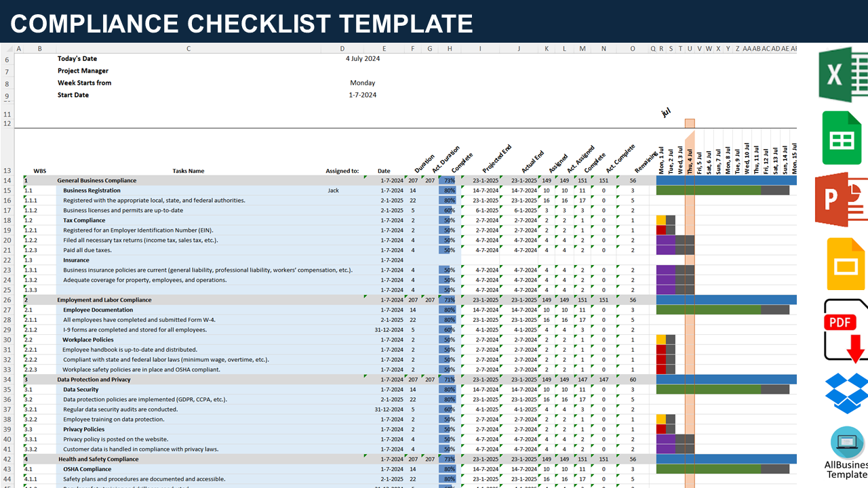Open the Dropbox icon
Image resolution: width=868 pixels, height=488 pixels.
point(846,392)
